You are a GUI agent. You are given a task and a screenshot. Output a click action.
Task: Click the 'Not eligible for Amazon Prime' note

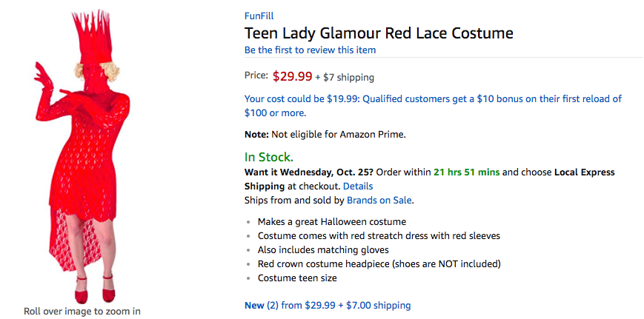325,135
